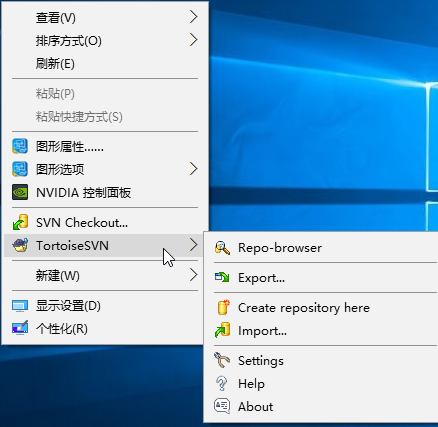The width and height of the screenshot is (438, 427).
Task: Click the Create repository here icon
Action: point(223,307)
